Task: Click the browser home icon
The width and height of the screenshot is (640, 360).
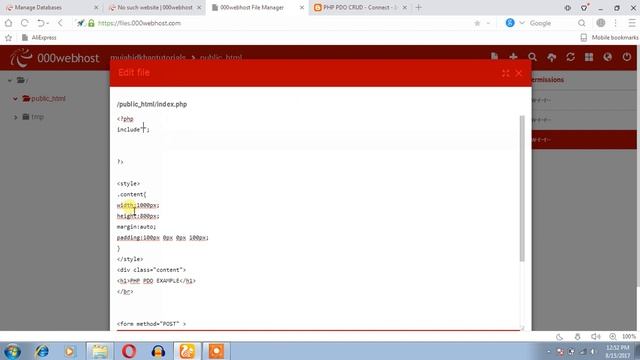Action: click(9, 23)
